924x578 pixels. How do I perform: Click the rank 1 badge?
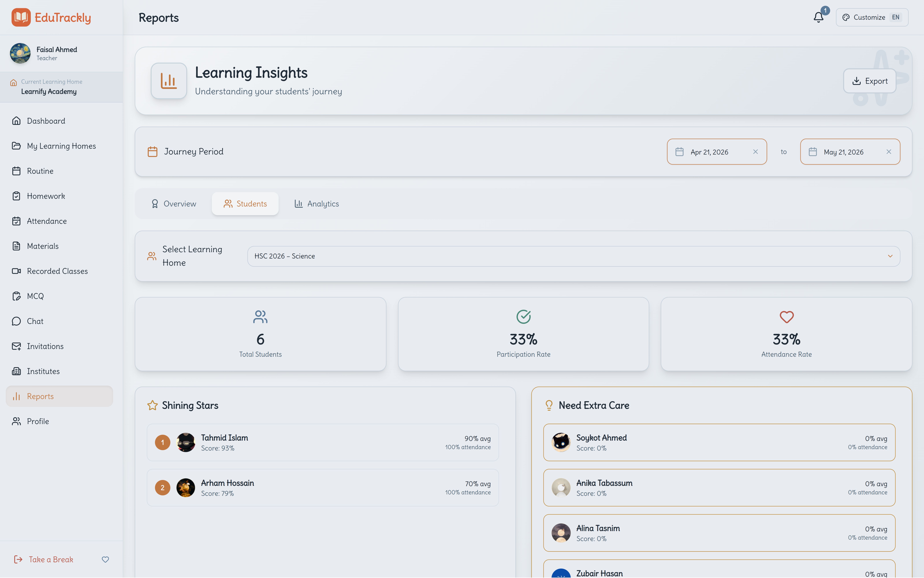pos(163,442)
